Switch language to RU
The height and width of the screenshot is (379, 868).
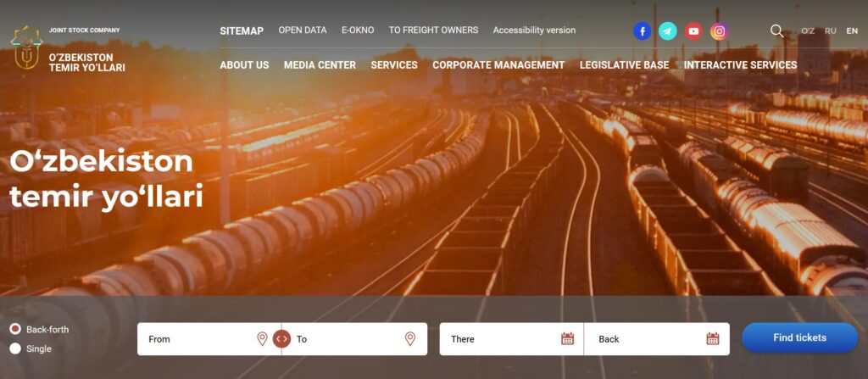(831, 31)
